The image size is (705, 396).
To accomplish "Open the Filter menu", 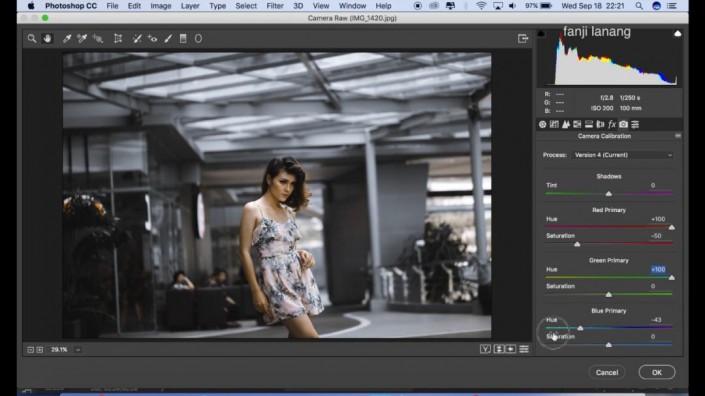I will click(x=275, y=6).
